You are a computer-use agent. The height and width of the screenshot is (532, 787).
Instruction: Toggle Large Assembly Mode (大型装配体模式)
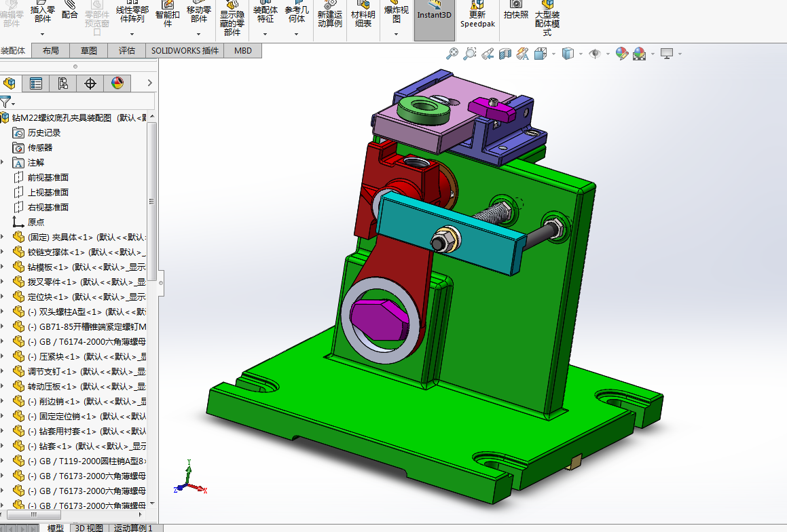coord(547,18)
